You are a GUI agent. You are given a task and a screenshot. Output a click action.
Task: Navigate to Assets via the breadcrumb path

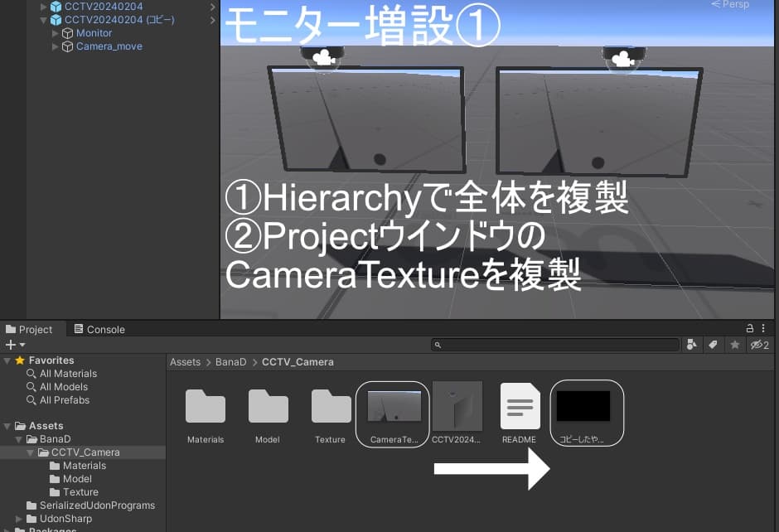tap(185, 361)
